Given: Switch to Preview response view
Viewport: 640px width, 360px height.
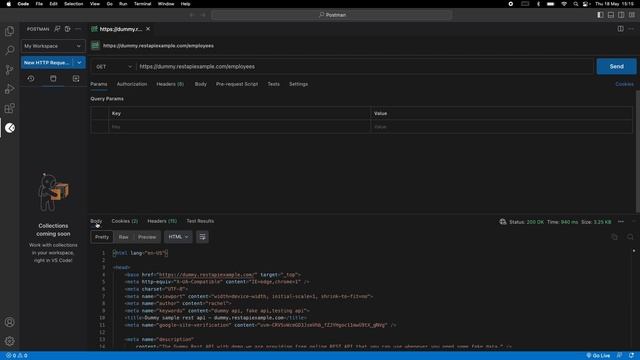Looking at the screenshot, I should [147, 237].
